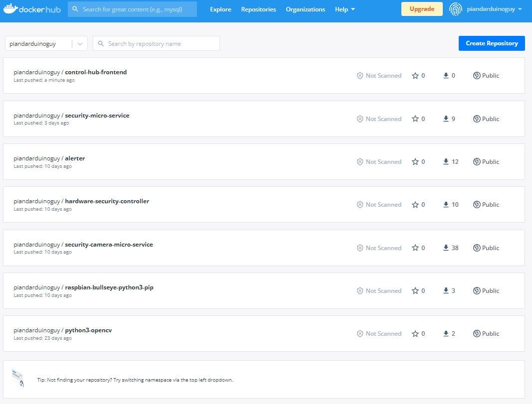Click the Not Scanned shield for hardware-security-controller
The height and width of the screenshot is (404, 532).
(360, 204)
